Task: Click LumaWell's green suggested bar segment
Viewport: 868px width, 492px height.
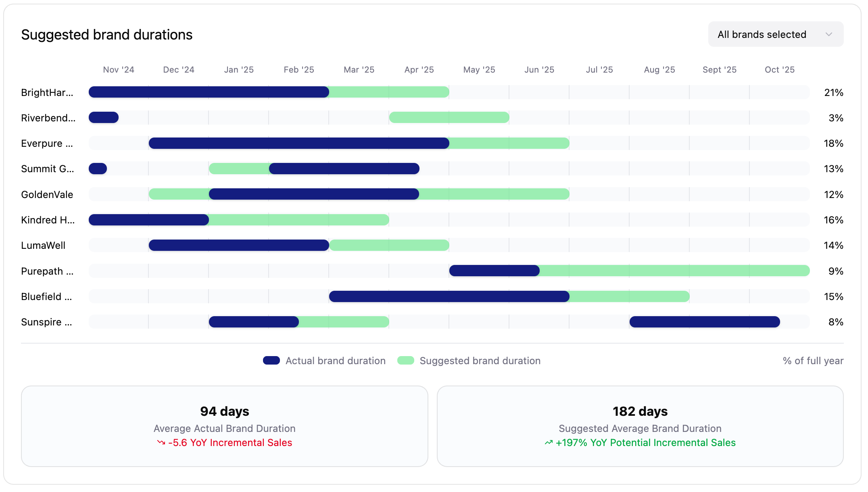Action: [x=389, y=245]
